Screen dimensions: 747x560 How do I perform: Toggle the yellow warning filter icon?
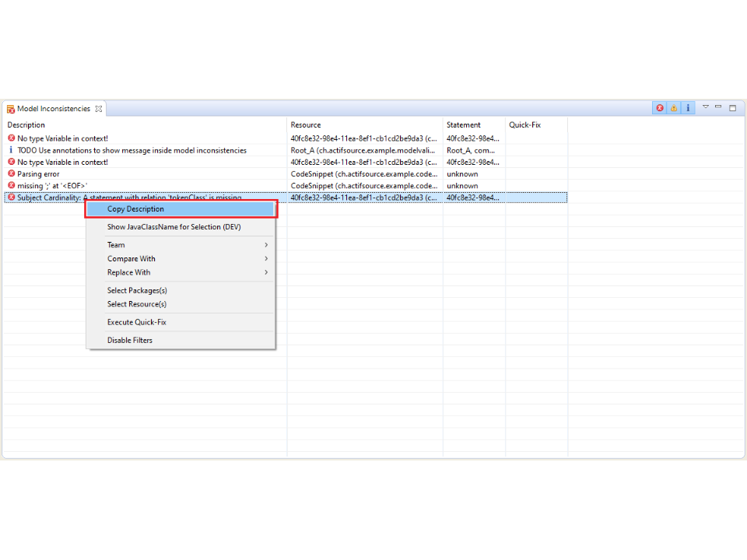tap(674, 108)
